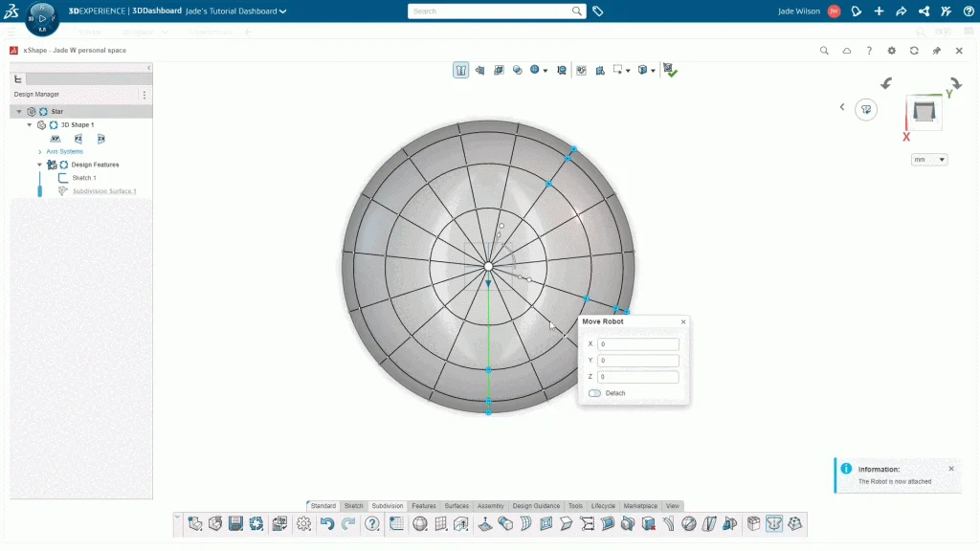Click the compass icon in the top-left corner
The image size is (980, 551).
[42, 16]
